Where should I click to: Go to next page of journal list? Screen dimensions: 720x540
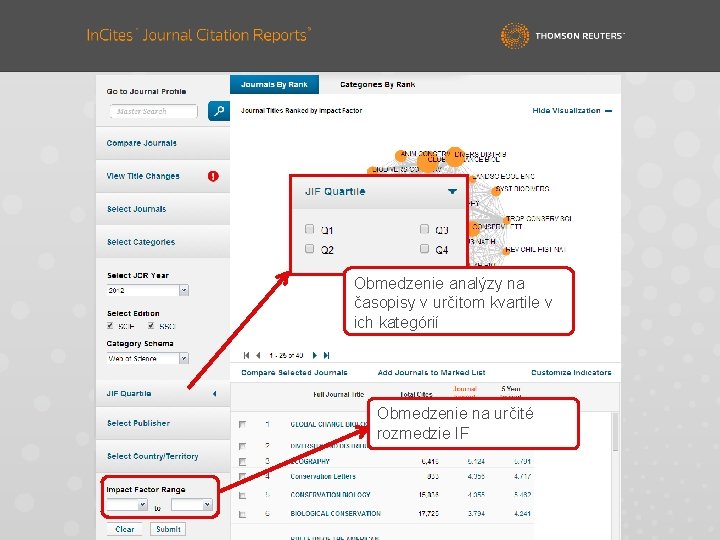(x=315, y=355)
